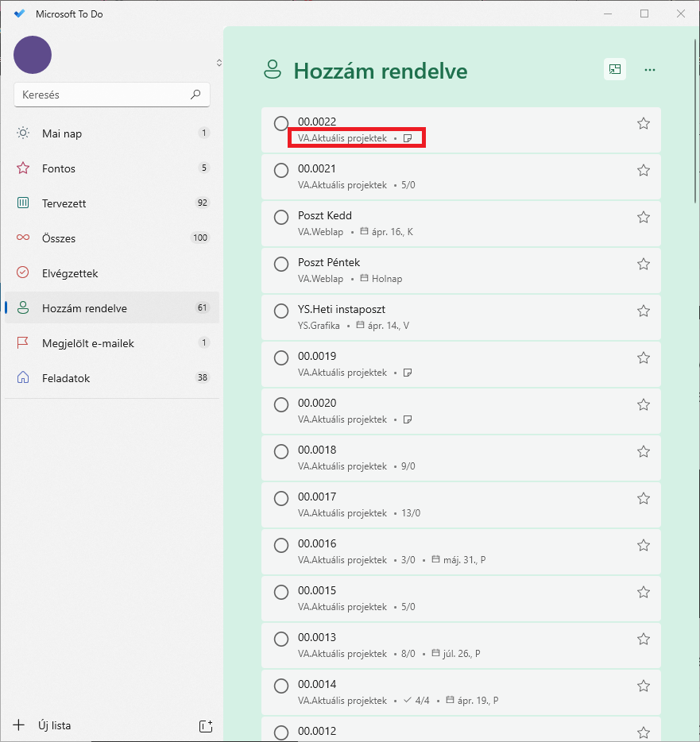Mark Poszt Kedd task as important

tap(644, 217)
